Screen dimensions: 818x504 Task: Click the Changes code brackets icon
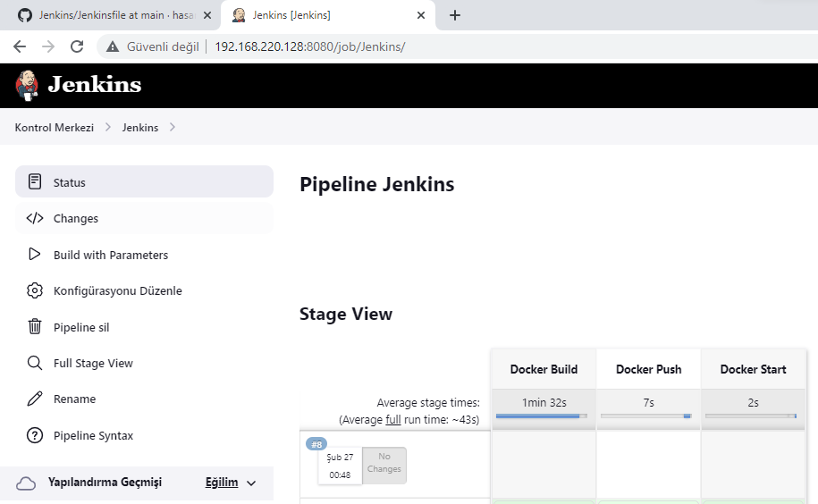tap(35, 218)
